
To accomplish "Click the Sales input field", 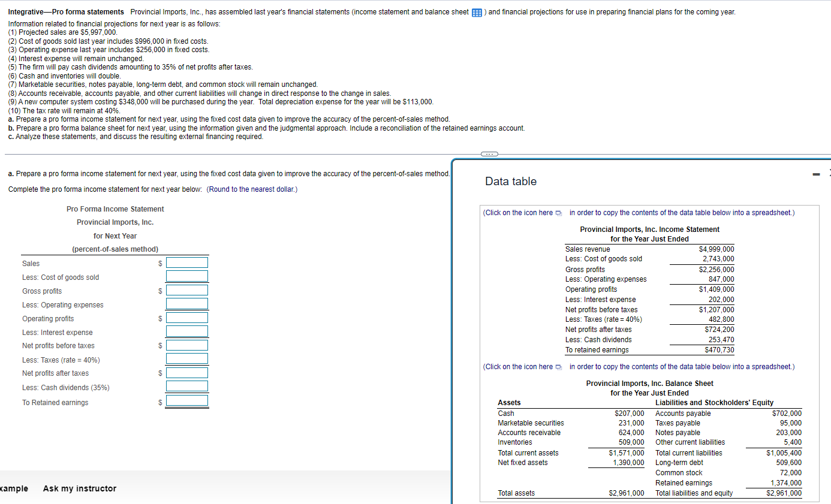I will pyautogui.click(x=187, y=262).
